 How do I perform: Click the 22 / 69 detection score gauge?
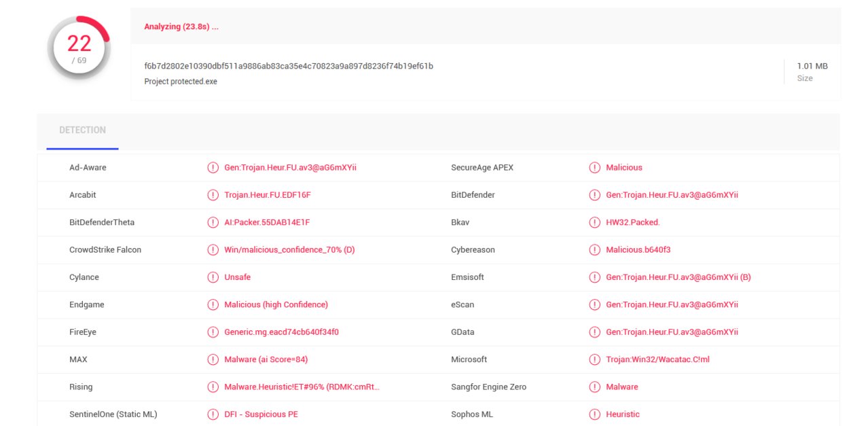tap(79, 49)
